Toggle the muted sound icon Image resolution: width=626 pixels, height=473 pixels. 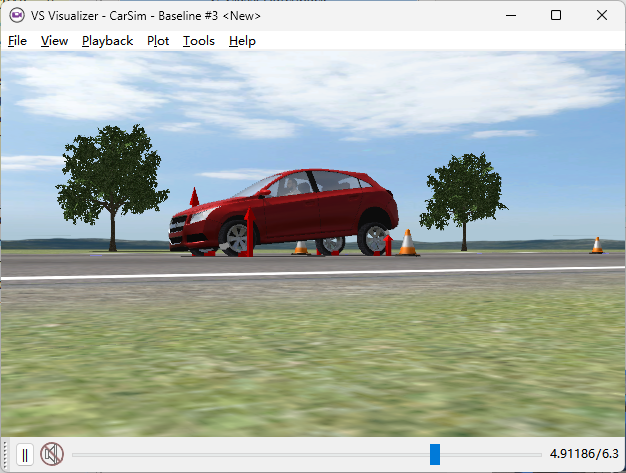pyautogui.click(x=52, y=455)
